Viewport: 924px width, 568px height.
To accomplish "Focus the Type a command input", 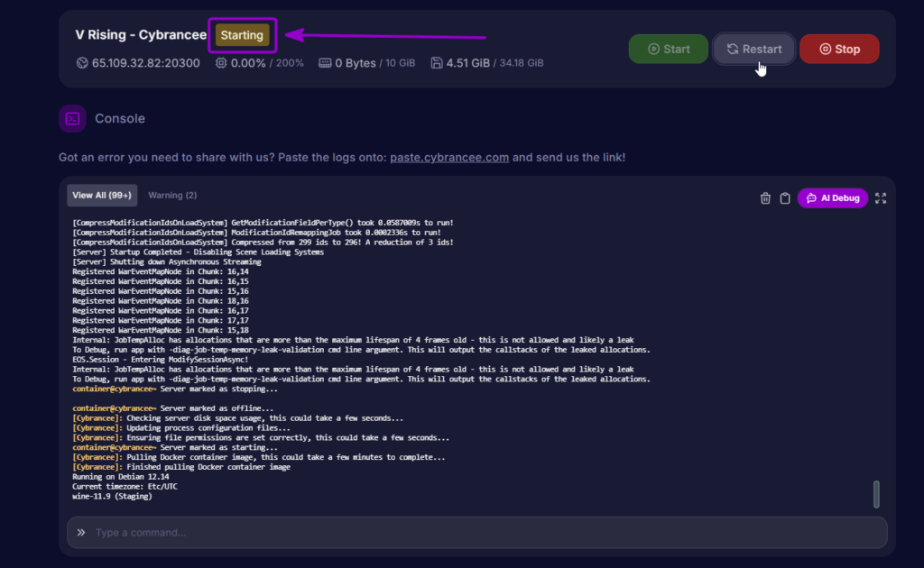I will [x=476, y=532].
